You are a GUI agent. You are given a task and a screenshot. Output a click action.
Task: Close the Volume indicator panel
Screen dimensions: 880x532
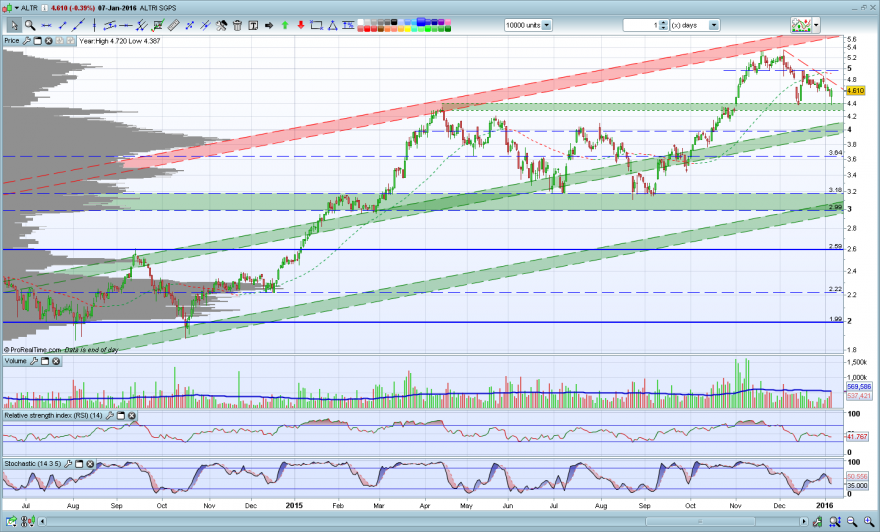point(56,361)
